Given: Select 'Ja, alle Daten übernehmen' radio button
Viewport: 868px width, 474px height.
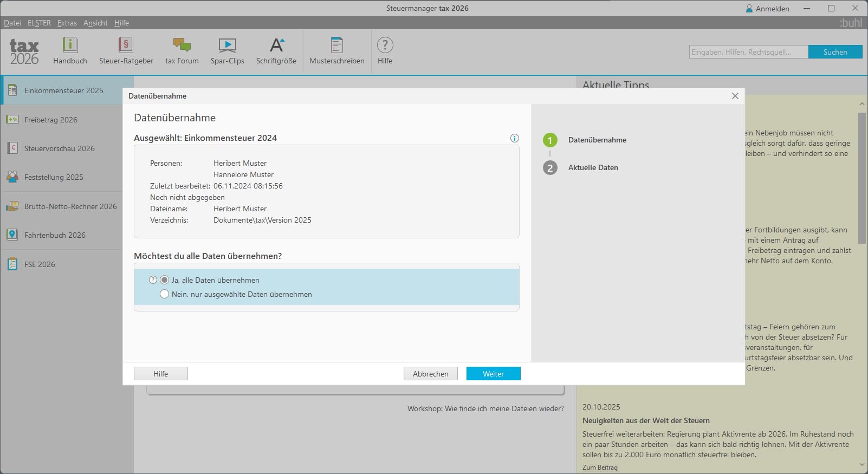Looking at the screenshot, I should [165, 280].
